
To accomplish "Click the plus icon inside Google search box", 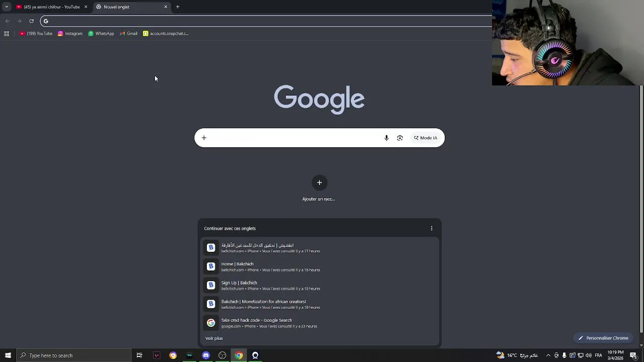I will click(x=204, y=138).
